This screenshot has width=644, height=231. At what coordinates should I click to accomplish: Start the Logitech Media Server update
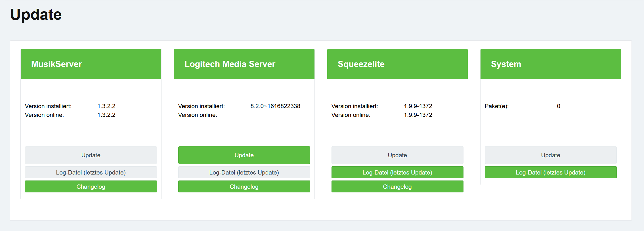(x=244, y=155)
